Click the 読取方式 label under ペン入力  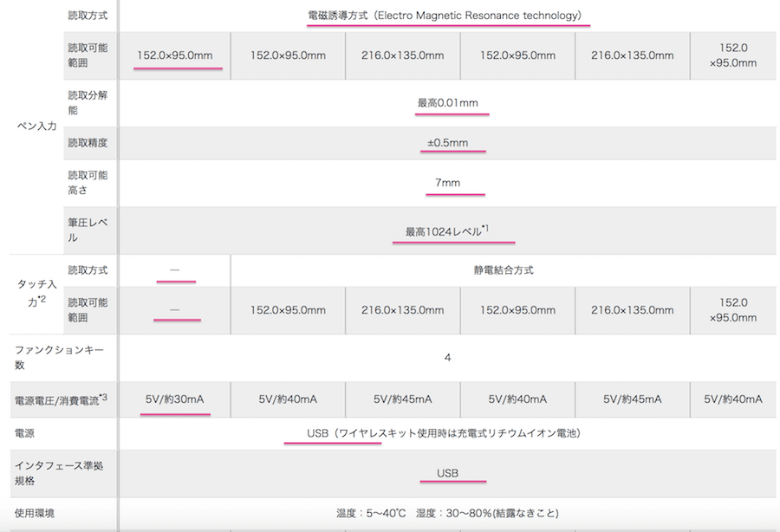[x=88, y=16]
